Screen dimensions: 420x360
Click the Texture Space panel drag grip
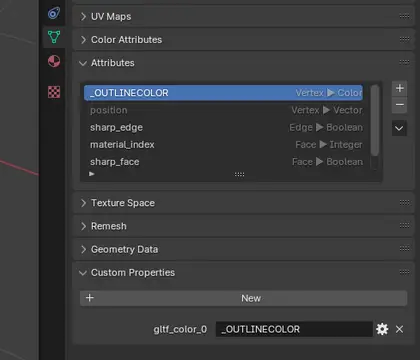point(404,202)
